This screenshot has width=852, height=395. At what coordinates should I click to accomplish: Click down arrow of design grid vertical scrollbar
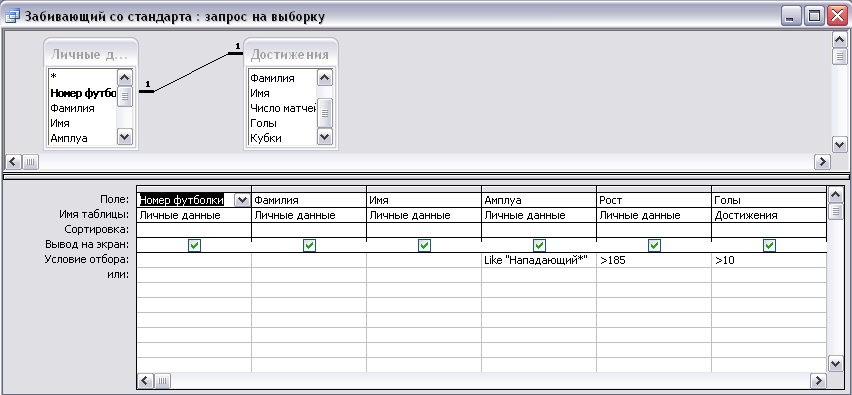tap(836, 363)
